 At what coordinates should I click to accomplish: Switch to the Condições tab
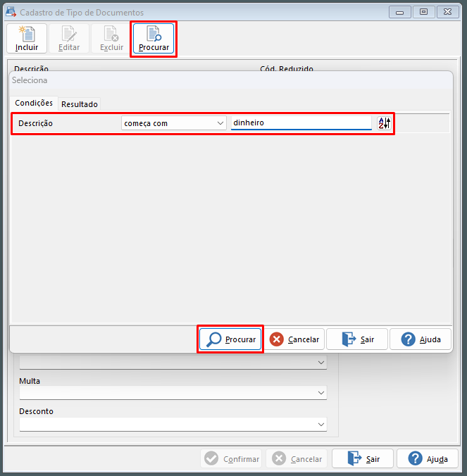(x=34, y=104)
